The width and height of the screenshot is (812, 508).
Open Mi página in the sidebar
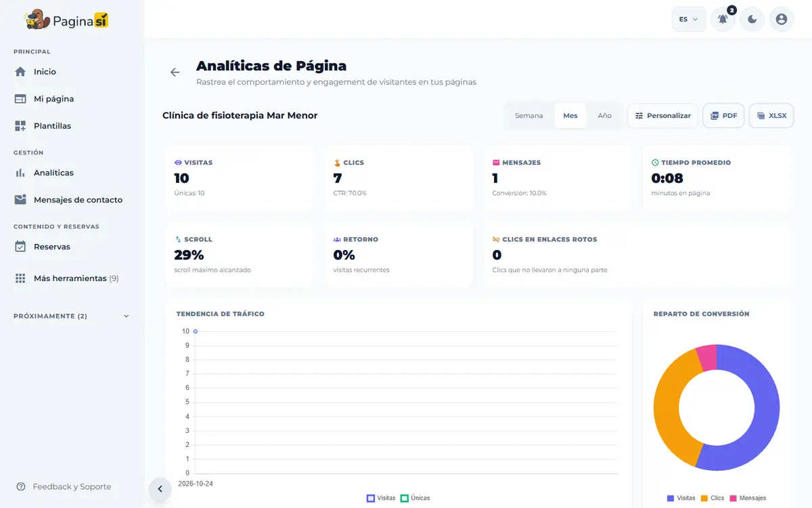pyautogui.click(x=72, y=99)
